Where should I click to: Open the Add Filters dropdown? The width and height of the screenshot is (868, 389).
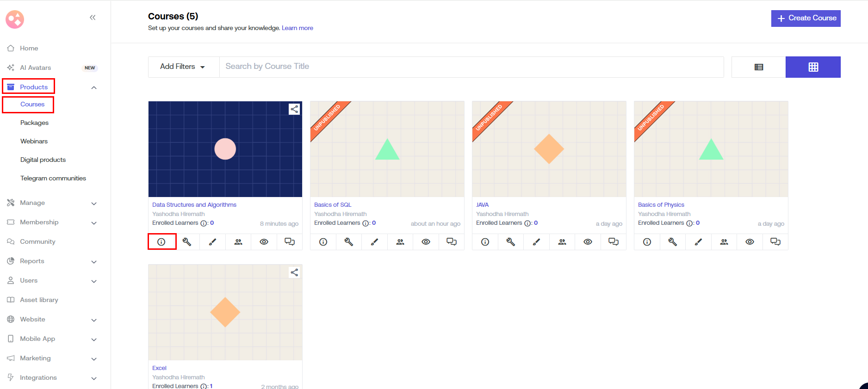[183, 67]
